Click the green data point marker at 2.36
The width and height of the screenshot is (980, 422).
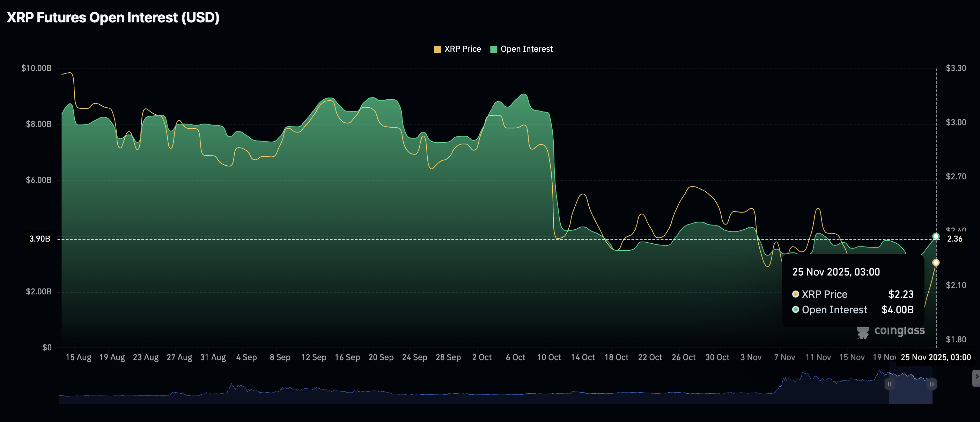click(x=936, y=236)
